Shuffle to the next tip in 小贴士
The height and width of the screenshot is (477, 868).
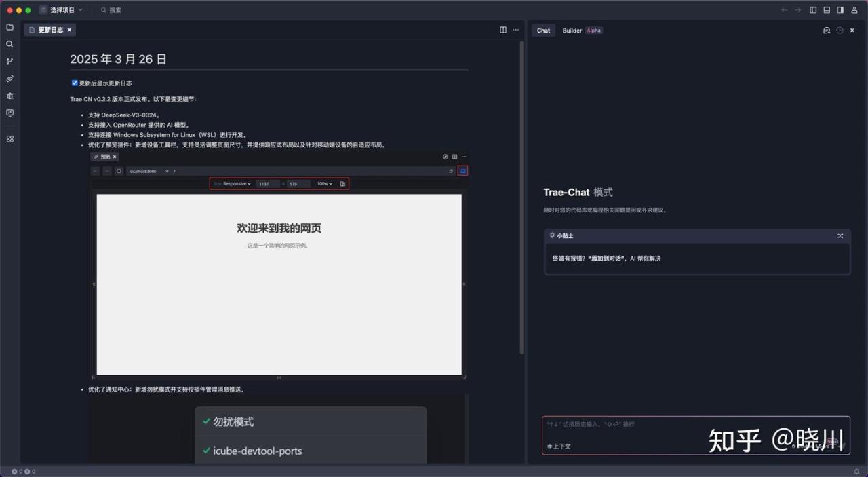click(840, 236)
